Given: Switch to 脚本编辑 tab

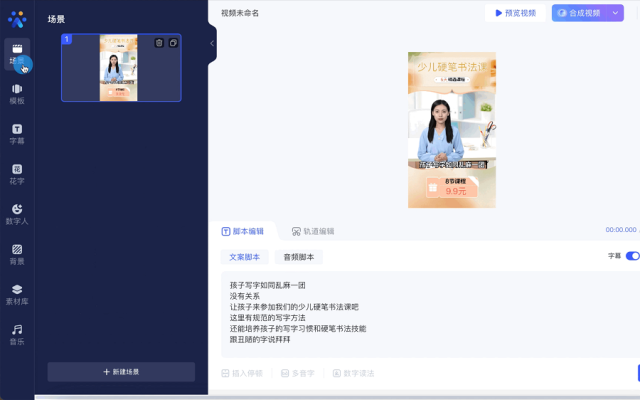Looking at the screenshot, I should 243,231.
